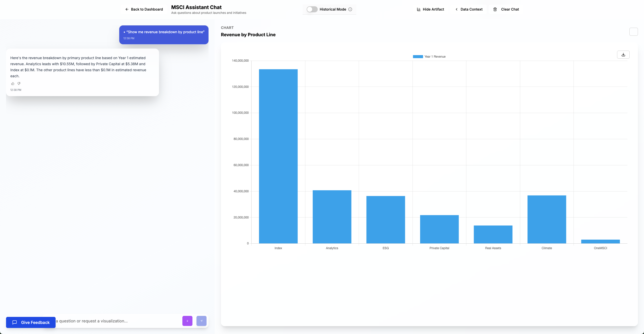This screenshot has height=334, width=644.
Task: Open Data Context panel via chevron
Action: coord(457,9)
